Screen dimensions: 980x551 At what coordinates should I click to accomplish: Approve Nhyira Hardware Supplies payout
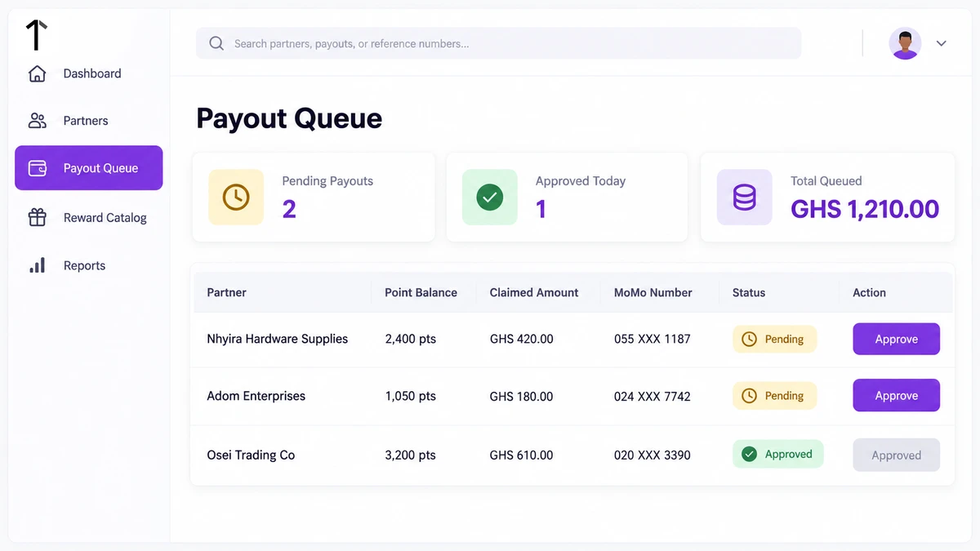click(896, 339)
